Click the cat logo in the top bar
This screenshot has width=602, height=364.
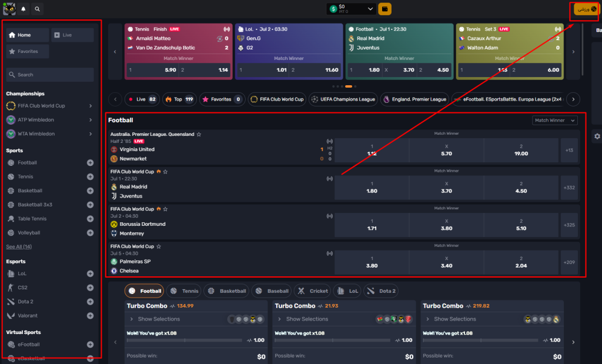[9, 9]
